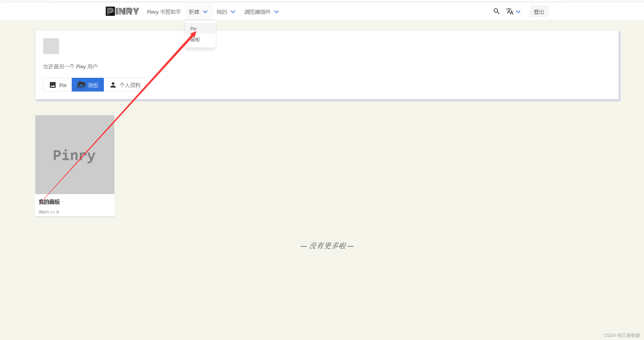Open the language selector chevron

point(518,12)
